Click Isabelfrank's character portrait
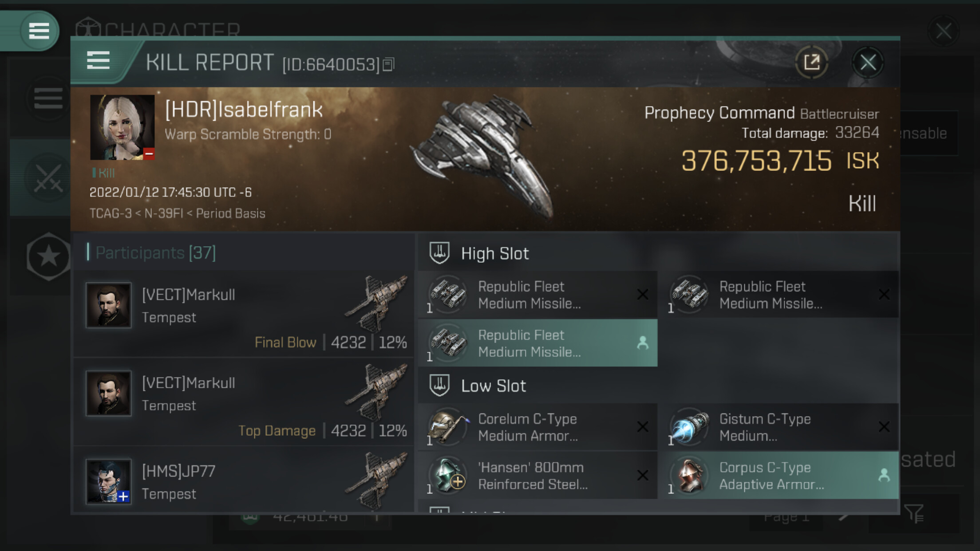Screen dimensions: 980x551 click(122, 127)
